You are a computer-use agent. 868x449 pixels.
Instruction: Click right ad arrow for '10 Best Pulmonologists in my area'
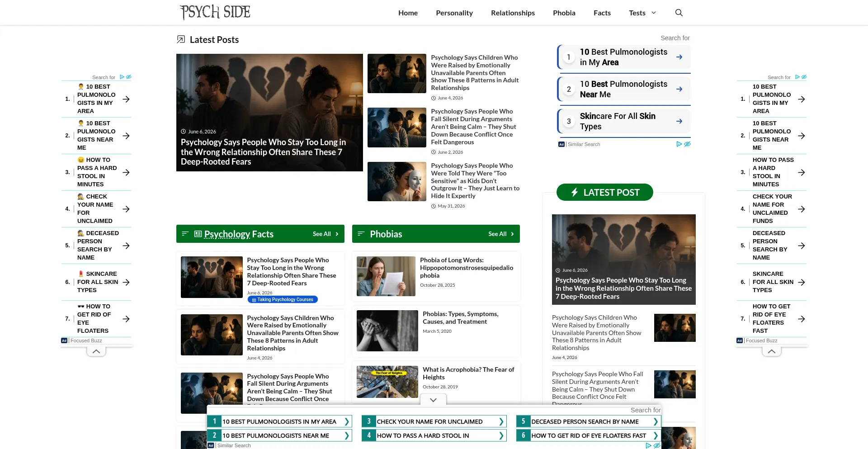pos(802,99)
